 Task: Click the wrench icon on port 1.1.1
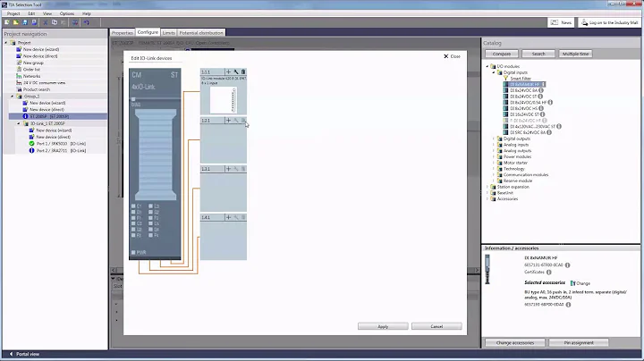[236, 71]
